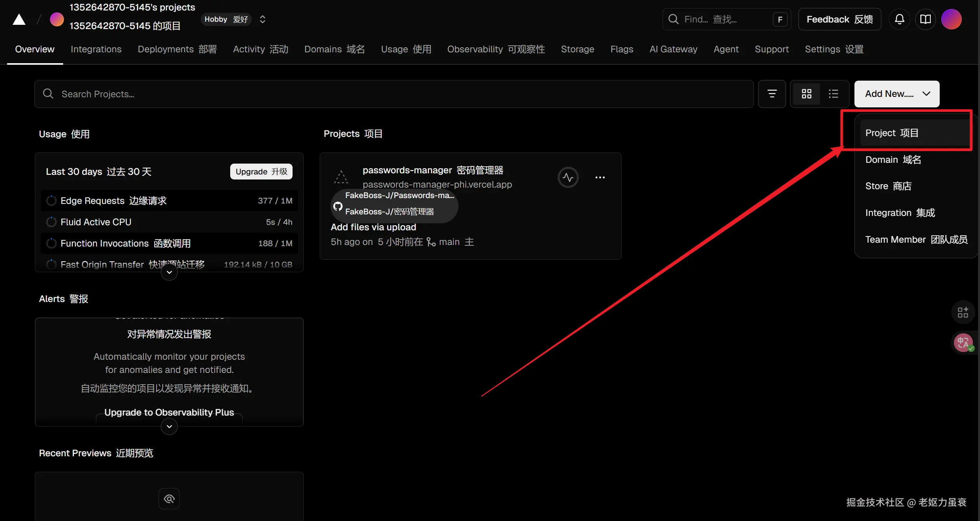This screenshot has height=521, width=980.
Task: Click the git branch icon beside main
Action: point(431,242)
